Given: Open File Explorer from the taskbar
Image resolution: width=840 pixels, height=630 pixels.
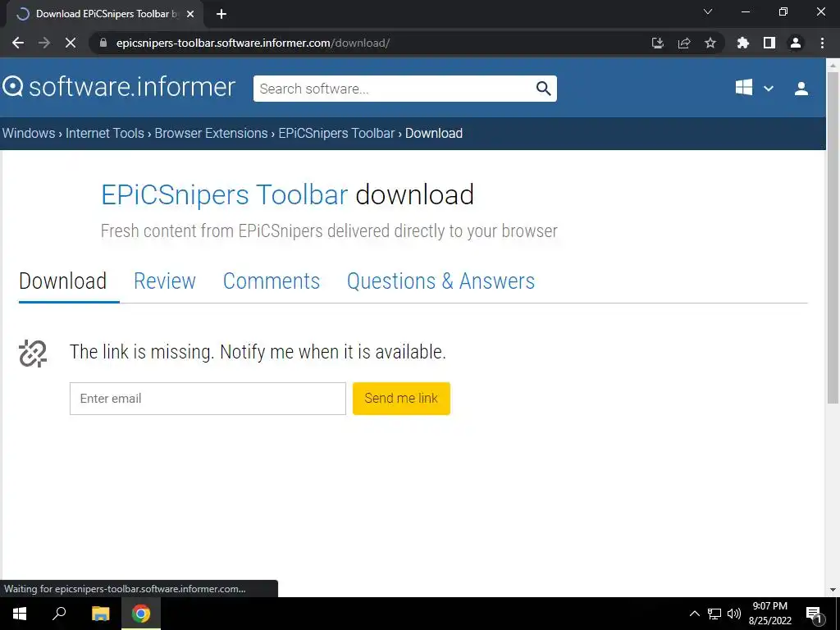Looking at the screenshot, I should 100,614.
